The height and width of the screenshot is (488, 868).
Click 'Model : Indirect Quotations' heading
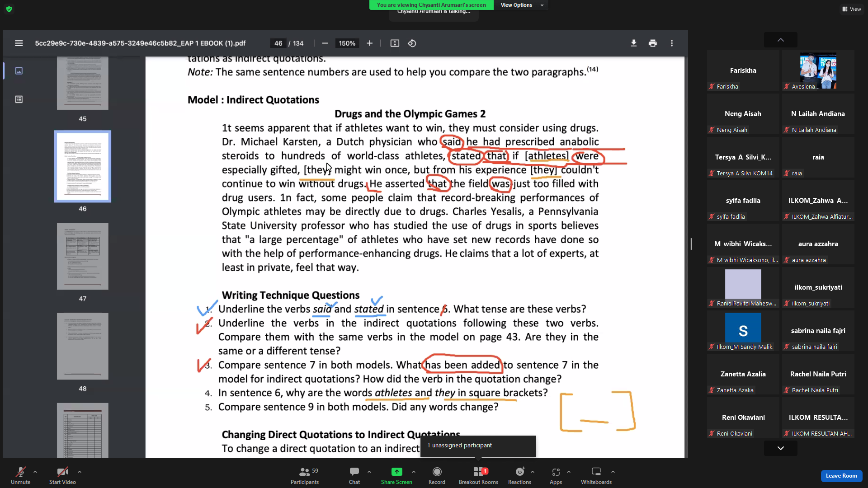[x=253, y=100]
